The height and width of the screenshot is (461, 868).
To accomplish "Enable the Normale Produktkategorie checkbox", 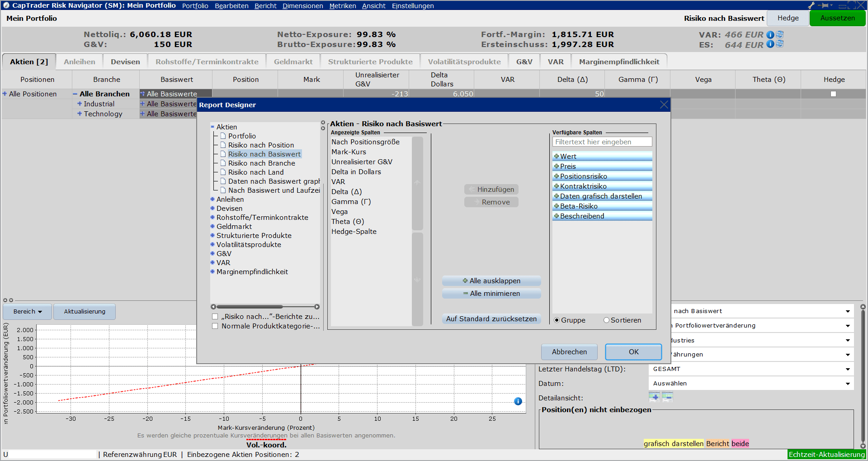I will point(215,326).
